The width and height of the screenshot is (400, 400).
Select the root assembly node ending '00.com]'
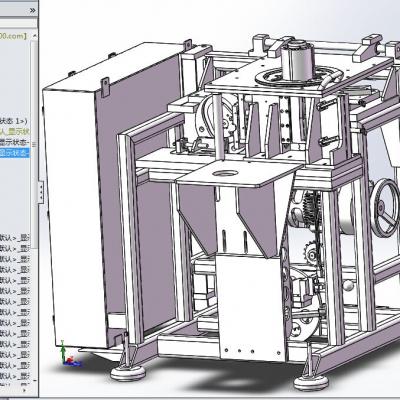[x=13, y=36]
